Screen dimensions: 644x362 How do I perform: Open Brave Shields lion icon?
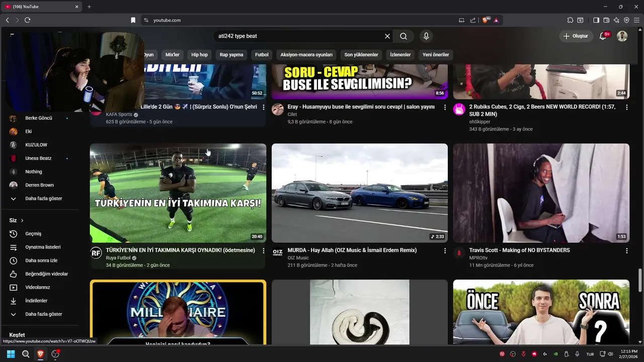click(x=486, y=20)
